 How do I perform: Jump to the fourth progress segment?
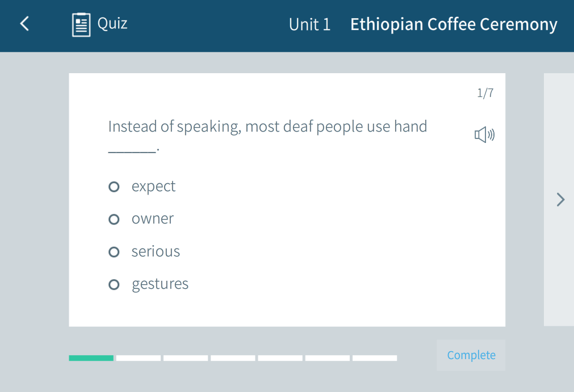pos(233,358)
